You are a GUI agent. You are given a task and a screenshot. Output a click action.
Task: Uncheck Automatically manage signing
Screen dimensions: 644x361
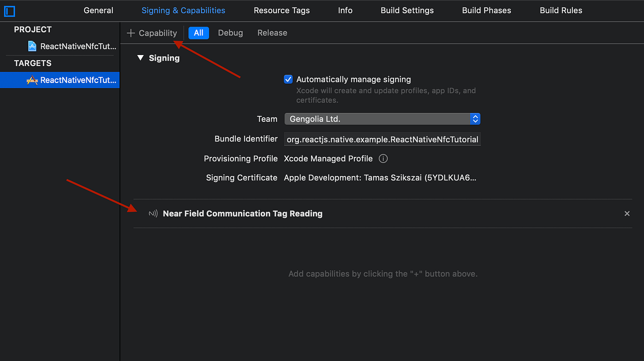click(288, 79)
